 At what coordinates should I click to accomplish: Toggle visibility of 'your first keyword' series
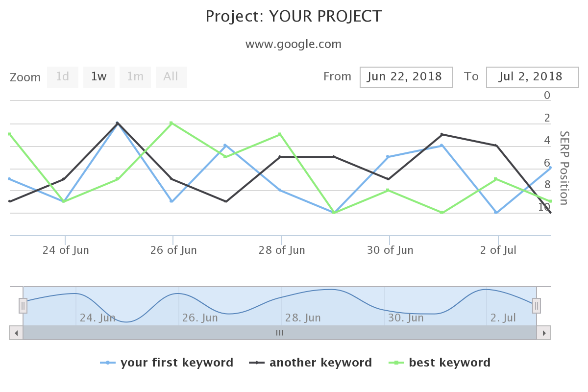(x=177, y=363)
